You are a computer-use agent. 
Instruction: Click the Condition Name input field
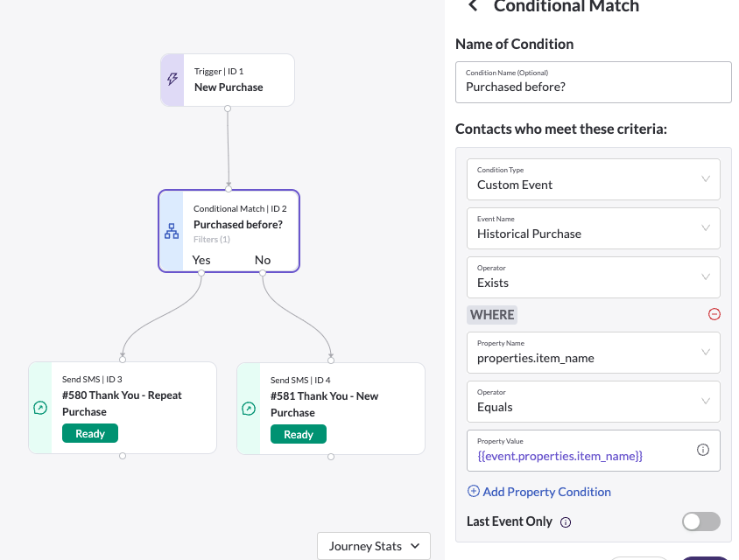[594, 82]
